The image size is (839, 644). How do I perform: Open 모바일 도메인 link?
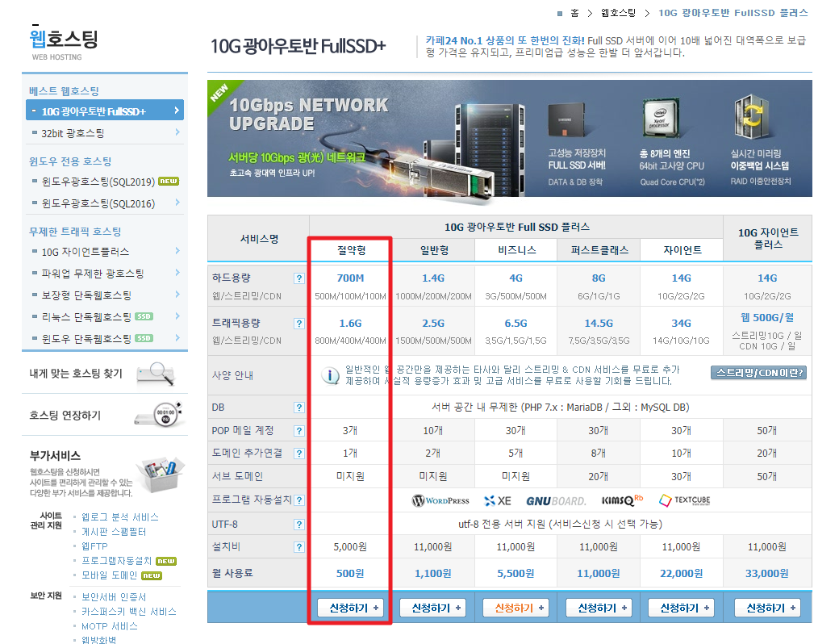pos(109,575)
